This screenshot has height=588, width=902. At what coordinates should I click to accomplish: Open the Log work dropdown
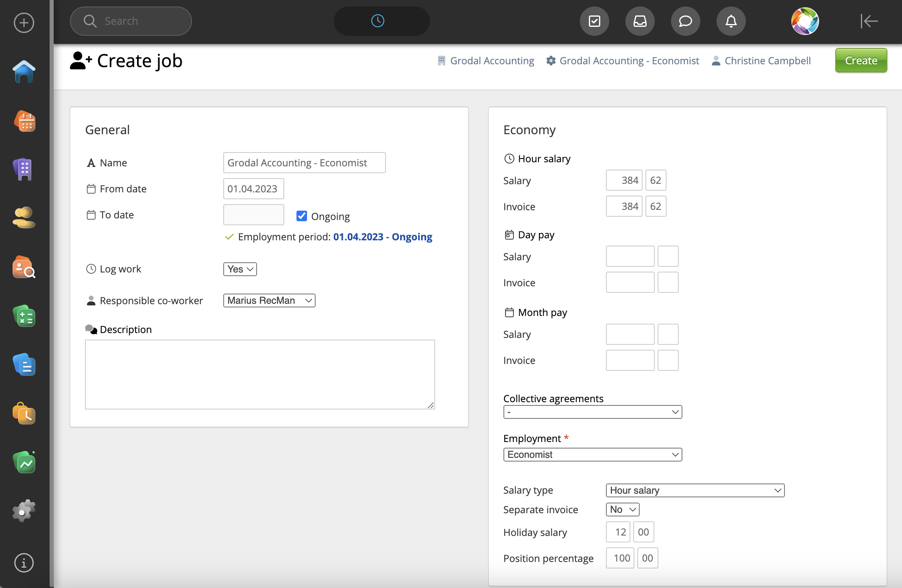pyautogui.click(x=240, y=269)
